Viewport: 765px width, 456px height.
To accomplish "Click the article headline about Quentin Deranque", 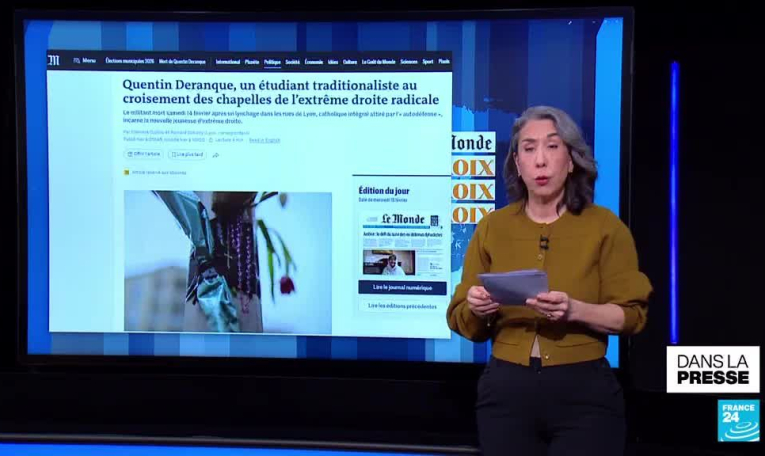I will [x=281, y=92].
